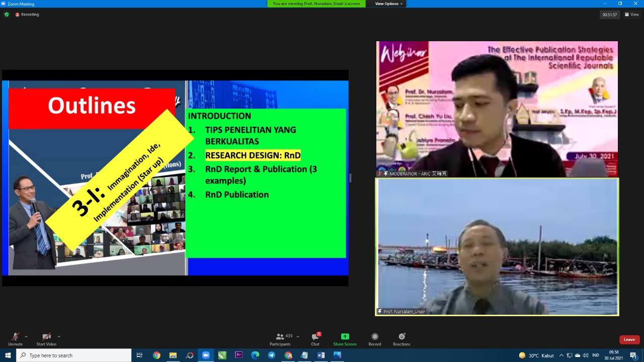The image size is (644, 362).
Task: Click the weather widget 30°C Kabut
Action: click(536, 355)
